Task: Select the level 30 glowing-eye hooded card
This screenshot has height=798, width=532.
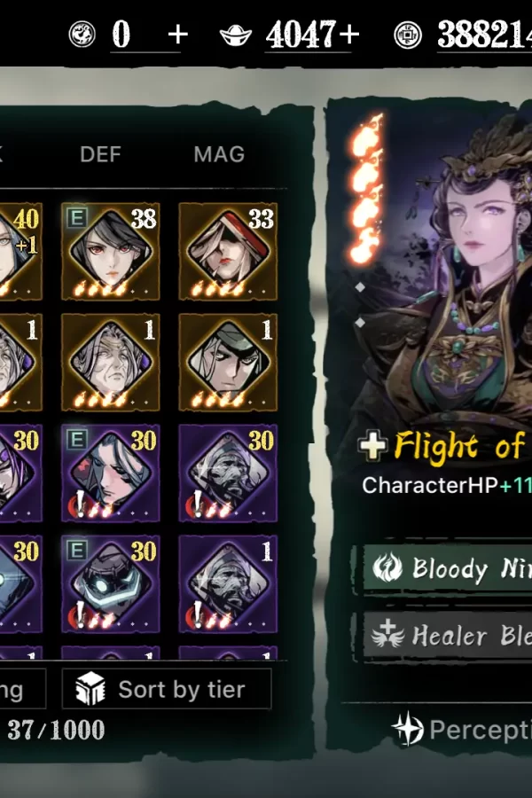Action: (x=111, y=583)
